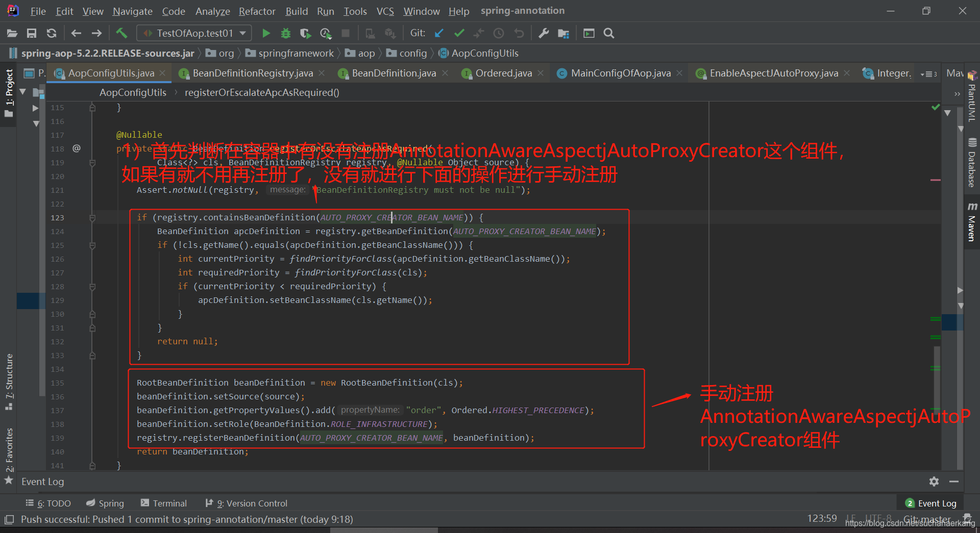The width and height of the screenshot is (980, 533).
Task: Open the Refactor menu
Action: [257, 11]
